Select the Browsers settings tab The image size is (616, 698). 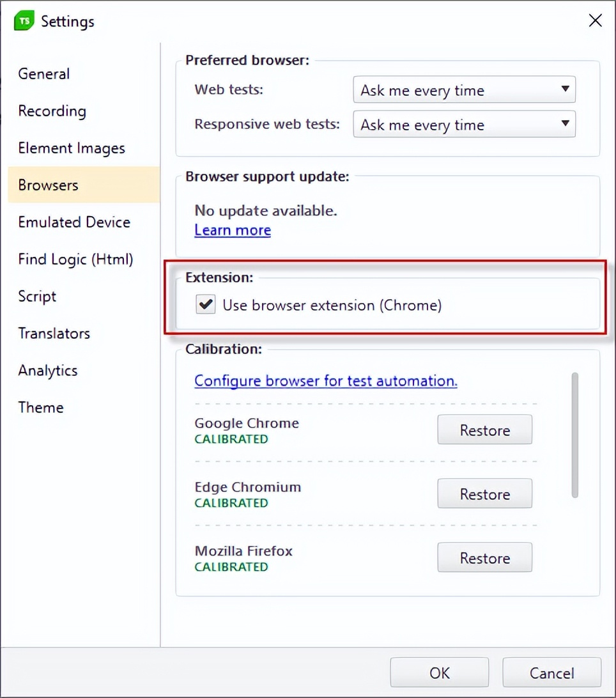[49, 185]
